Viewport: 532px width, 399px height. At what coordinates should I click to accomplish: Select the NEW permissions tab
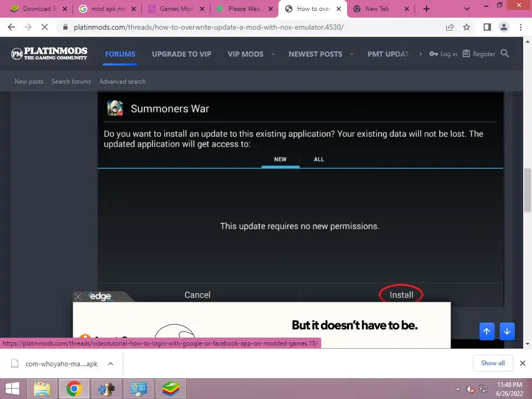pyautogui.click(x=280, y=159)
